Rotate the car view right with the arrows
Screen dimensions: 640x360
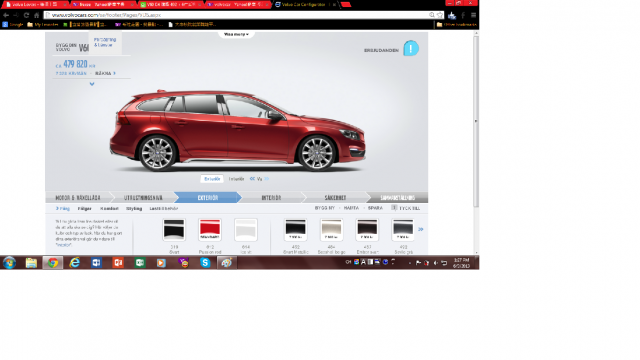(267, 179)
